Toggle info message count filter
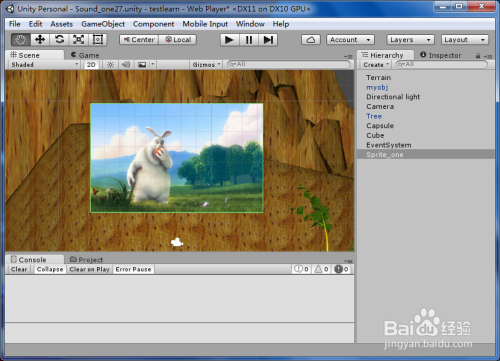This screenshot has height=361, width=500. (301, 269)
